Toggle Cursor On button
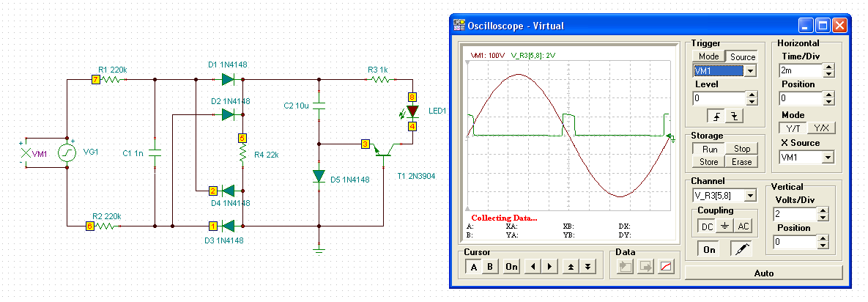 (511, 267)
